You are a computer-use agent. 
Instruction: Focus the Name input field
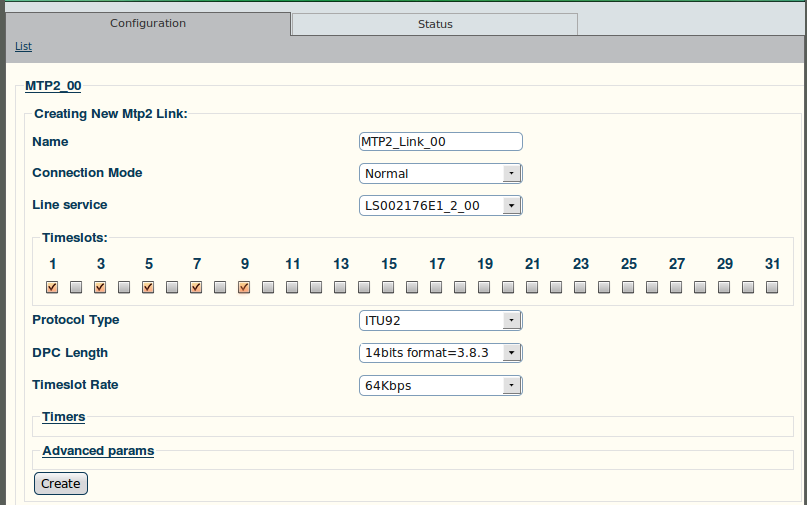pos(441,142)
